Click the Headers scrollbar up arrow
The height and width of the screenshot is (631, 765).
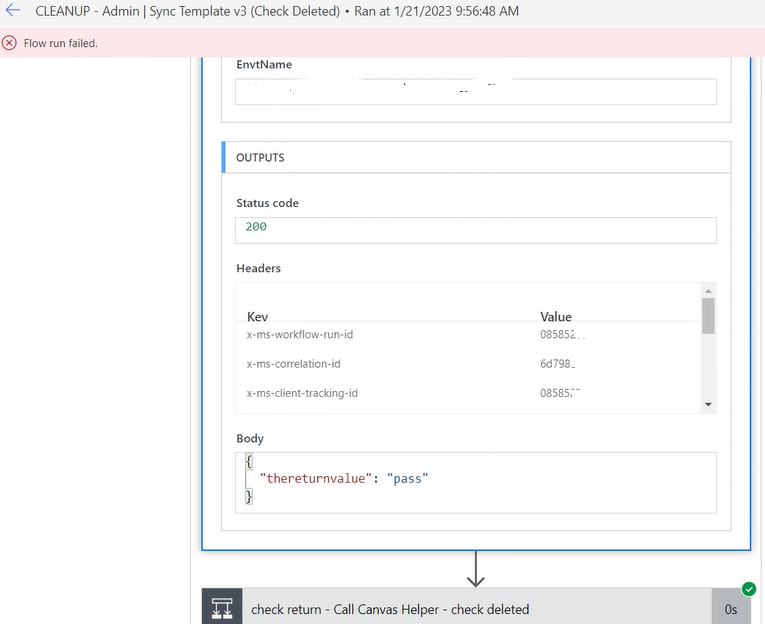pyautogui.click(x=708, y=291)
